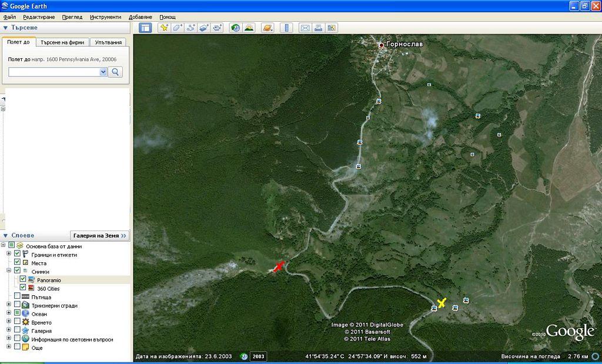This screenshot has height=364, width=602.
Task: Open the Ruler measurement tool
Action: tap(286, 28)
